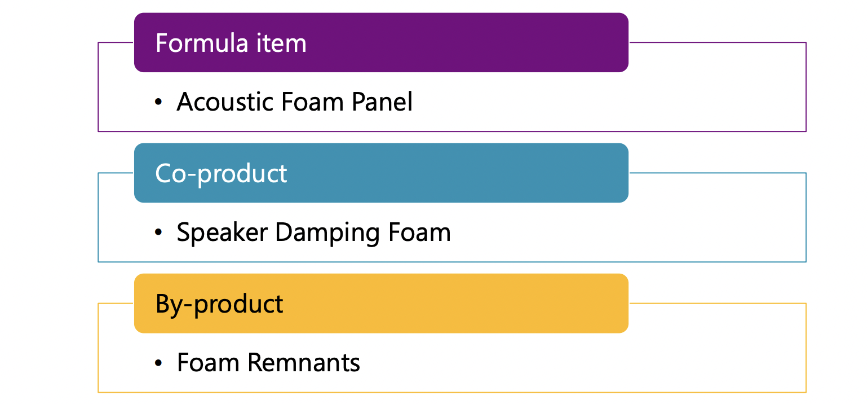Viewport: 868px width, 404px height.
Task: Click the bullet dot before Speaker Damping Foam
Action: tap(158, 232)
